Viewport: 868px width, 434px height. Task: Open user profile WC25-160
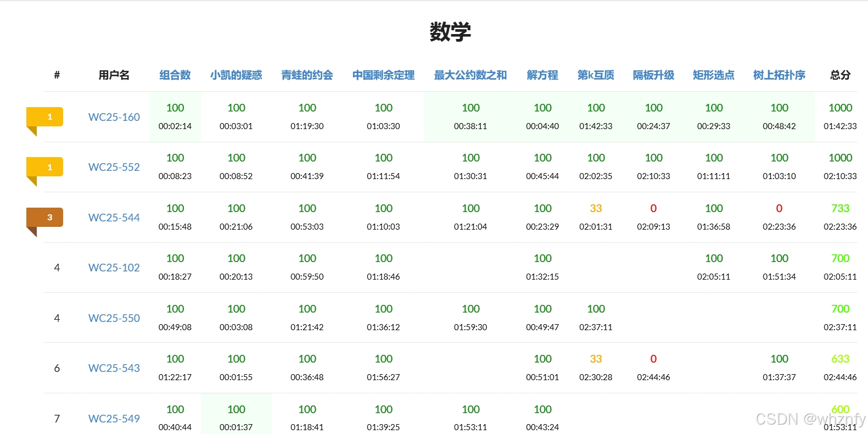pos(114,117)
